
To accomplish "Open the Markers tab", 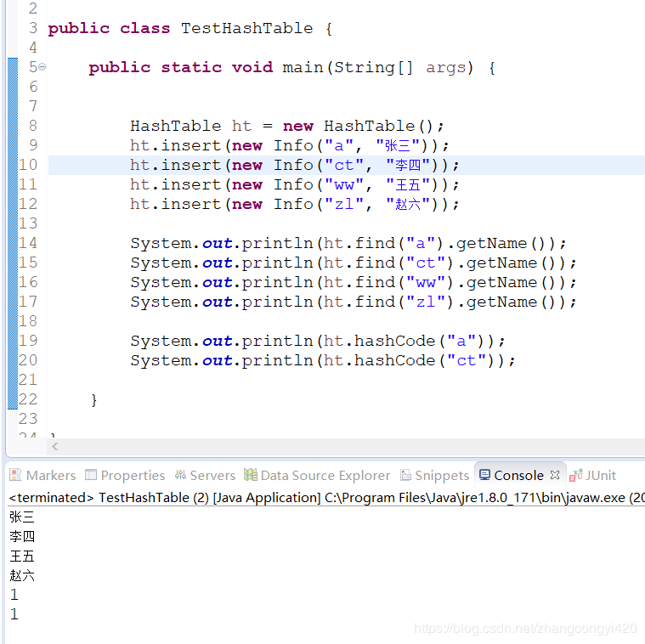I will [42, 476].
